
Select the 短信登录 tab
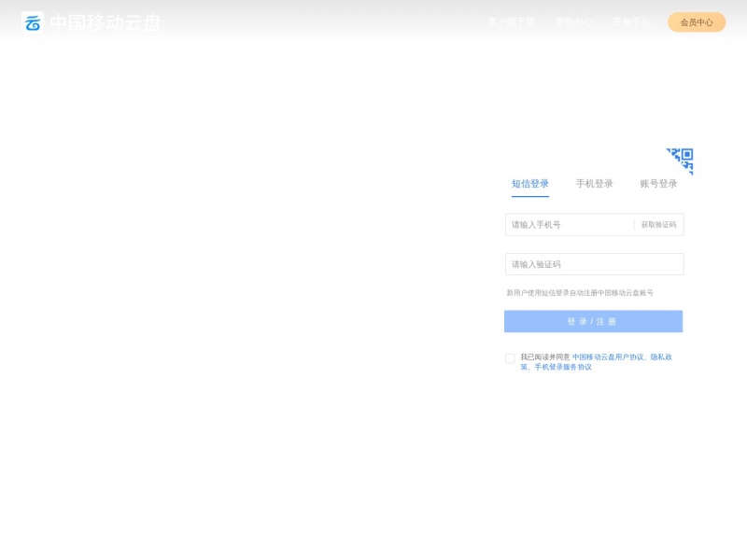pyautogui.click(x=530, y=184)
